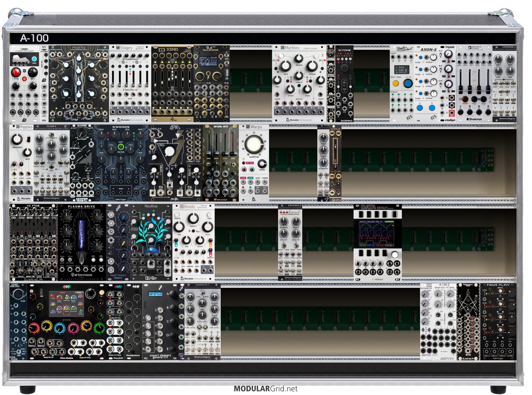Click the red MIX jack on Triplatt
The image size is (532, 395).
452,113
